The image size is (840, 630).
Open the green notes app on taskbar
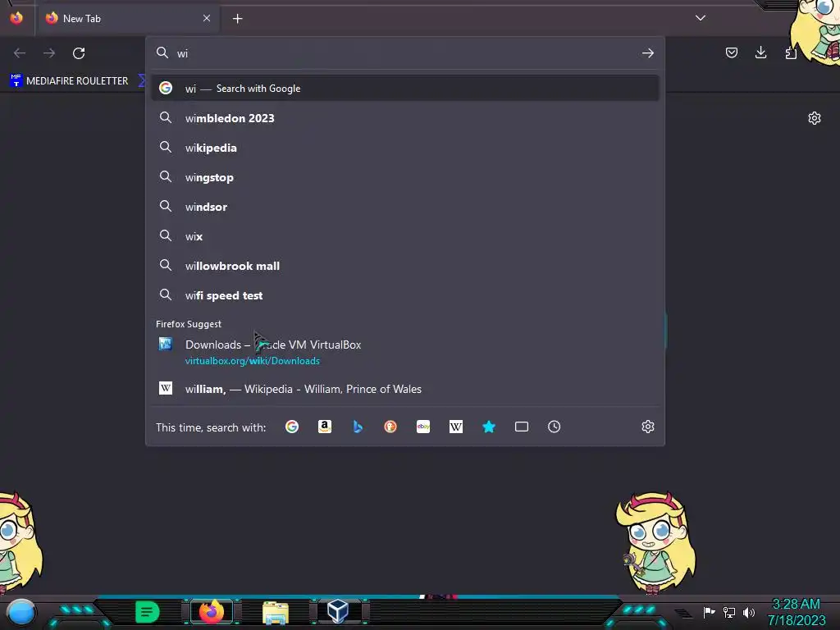[x=148, y=612]
